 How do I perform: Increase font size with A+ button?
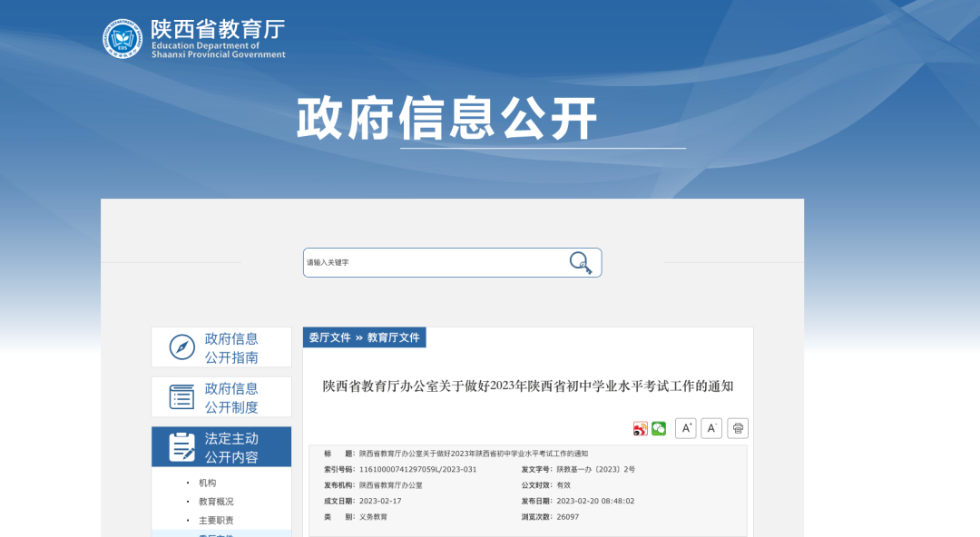[x=686, y=428]
